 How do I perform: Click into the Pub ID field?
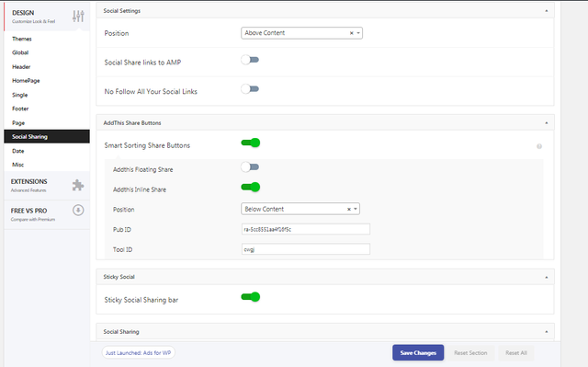click(x=306, y=229)
